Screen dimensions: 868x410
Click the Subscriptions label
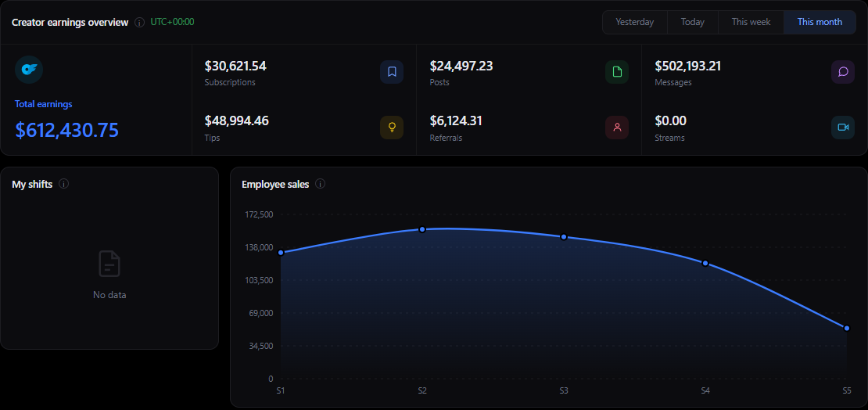[x=230, y=83]
